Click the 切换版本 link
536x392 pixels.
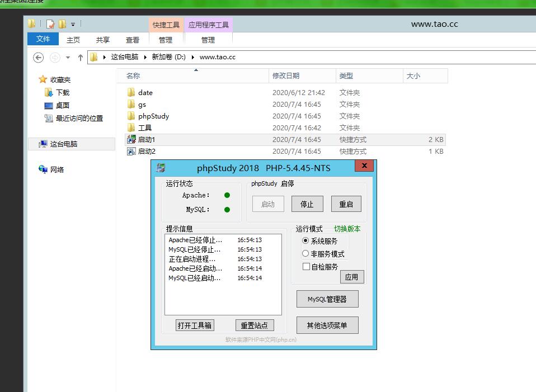coord(347,229)
